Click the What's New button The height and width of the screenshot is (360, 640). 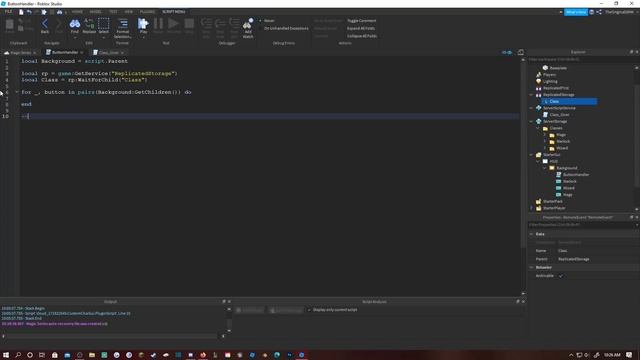576,12
